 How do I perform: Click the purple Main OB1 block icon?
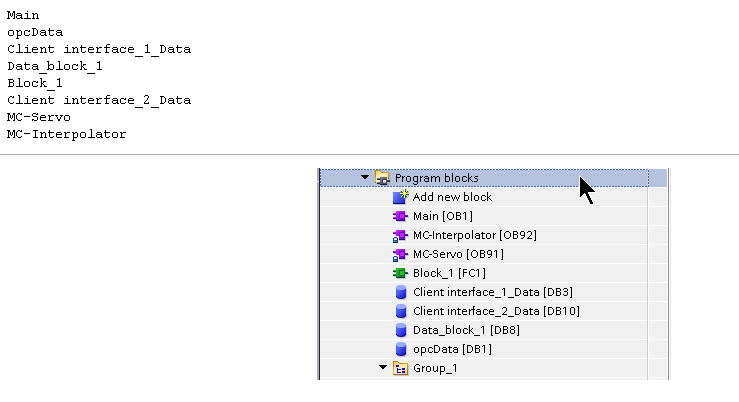(x=401, y=216)
